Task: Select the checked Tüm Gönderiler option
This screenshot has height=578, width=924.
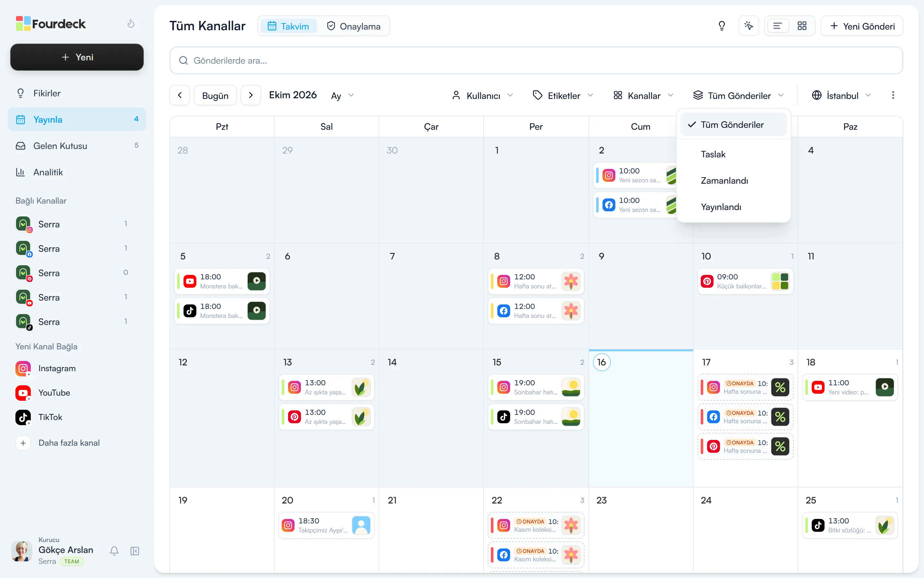Action: 733,125
